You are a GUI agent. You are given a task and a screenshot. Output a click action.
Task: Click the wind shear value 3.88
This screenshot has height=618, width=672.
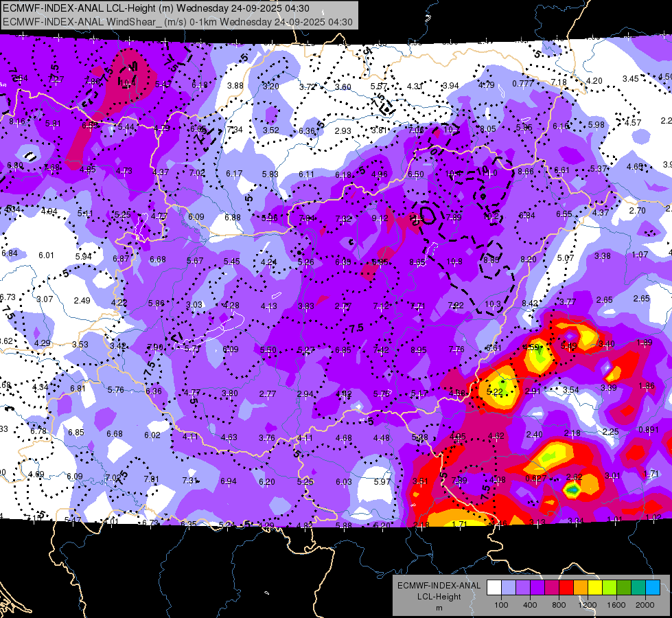pyautogui.click(x=235, y=85)
